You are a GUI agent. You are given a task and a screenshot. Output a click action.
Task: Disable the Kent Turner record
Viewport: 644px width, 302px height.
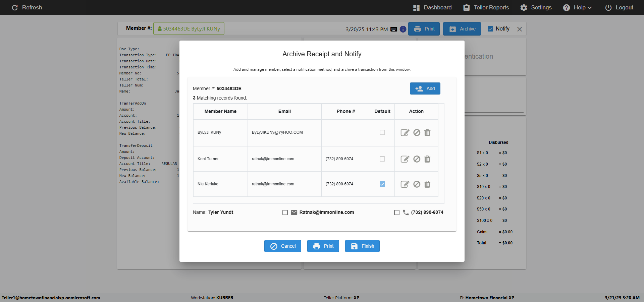click(417, 159)
